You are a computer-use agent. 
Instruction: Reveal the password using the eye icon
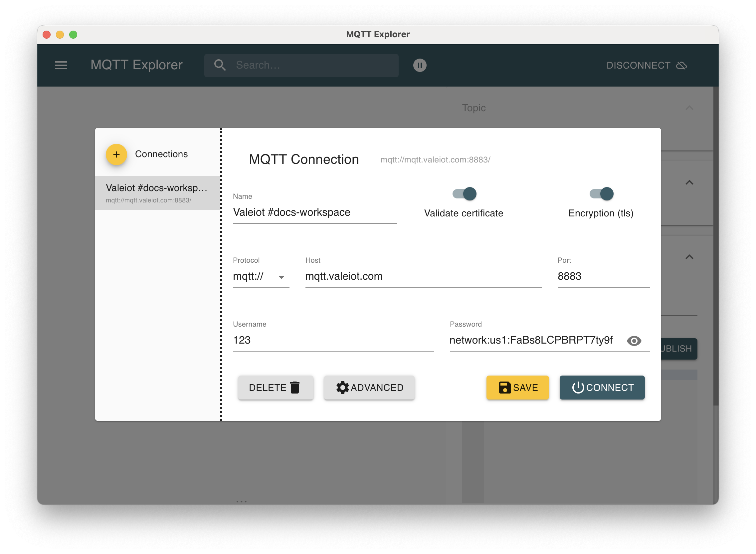pyautogui.click(x=634, y=341)
